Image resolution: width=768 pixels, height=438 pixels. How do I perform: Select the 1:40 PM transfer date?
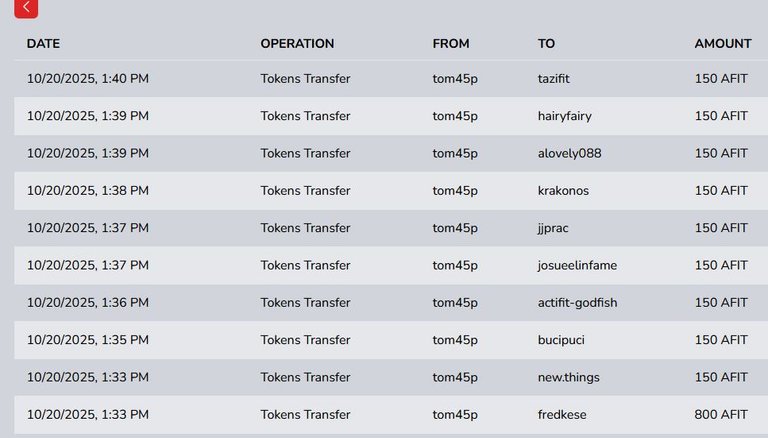point(88,79)
